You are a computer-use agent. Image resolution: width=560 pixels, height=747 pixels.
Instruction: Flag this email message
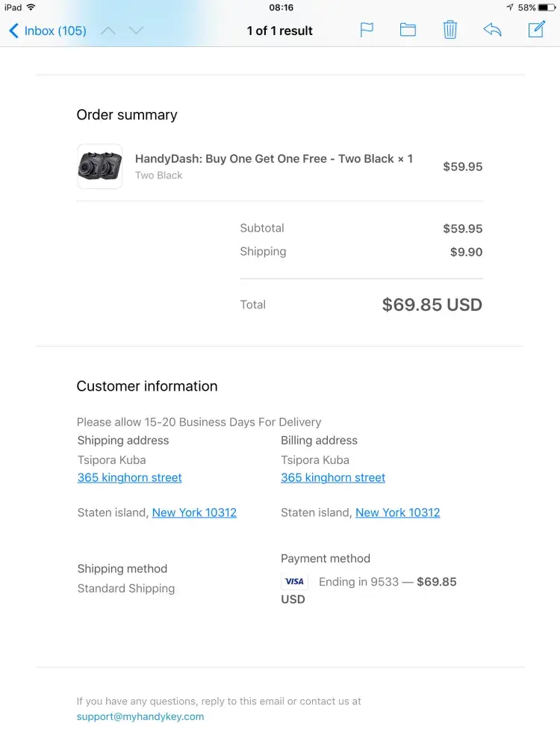pos(367,30)
